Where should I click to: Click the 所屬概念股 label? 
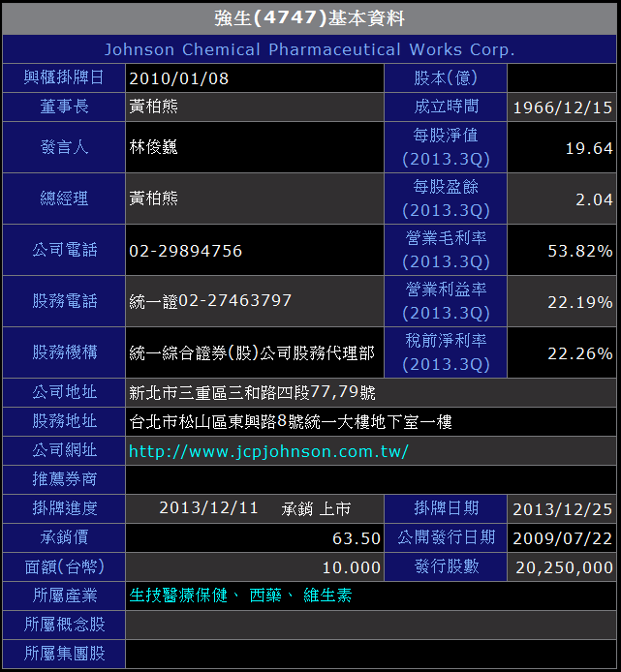64,625
